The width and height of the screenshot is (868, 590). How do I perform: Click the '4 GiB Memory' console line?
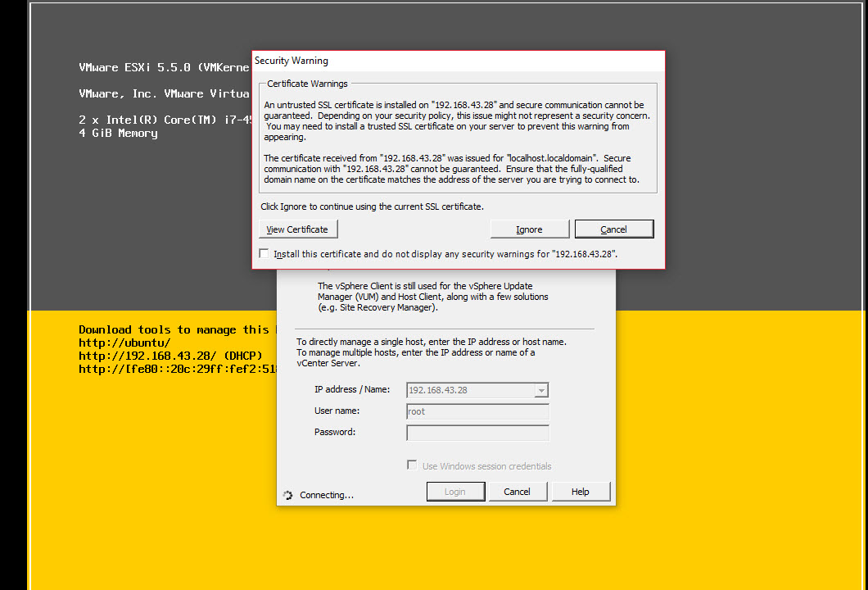click(119, 133)
